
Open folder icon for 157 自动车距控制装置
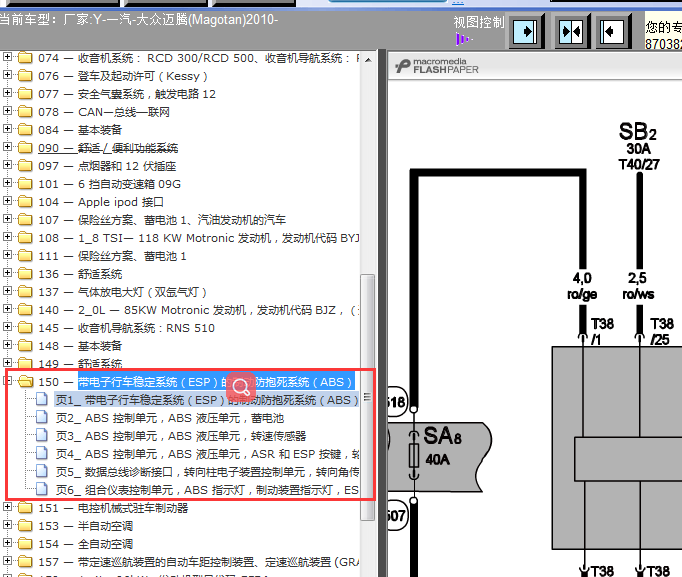(x=25, y=562)
